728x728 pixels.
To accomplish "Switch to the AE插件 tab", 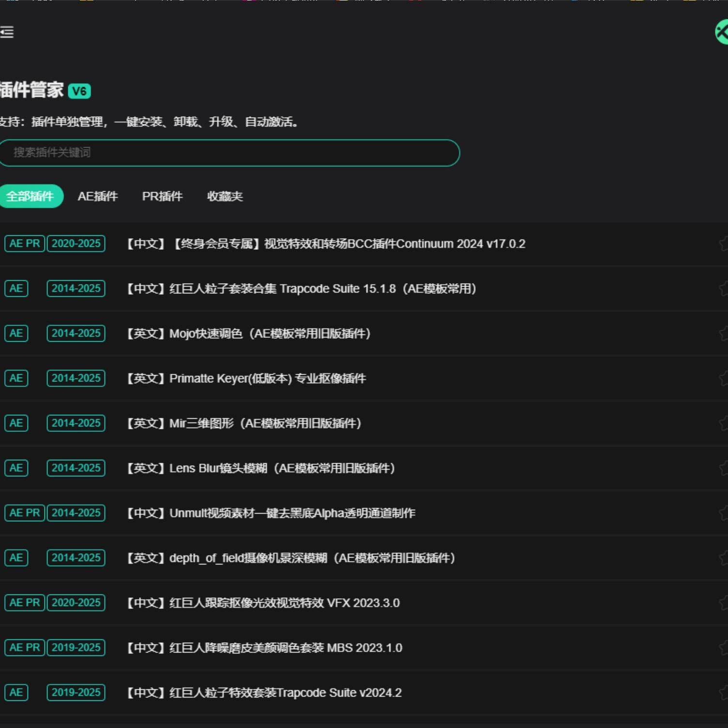I will (x=98, y=196).
